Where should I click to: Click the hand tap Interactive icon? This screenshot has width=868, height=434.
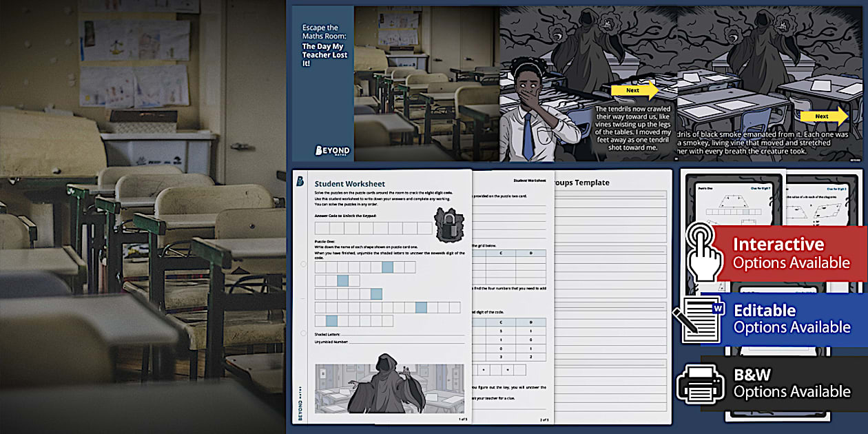pyautogui.click(x=703, y=252)
